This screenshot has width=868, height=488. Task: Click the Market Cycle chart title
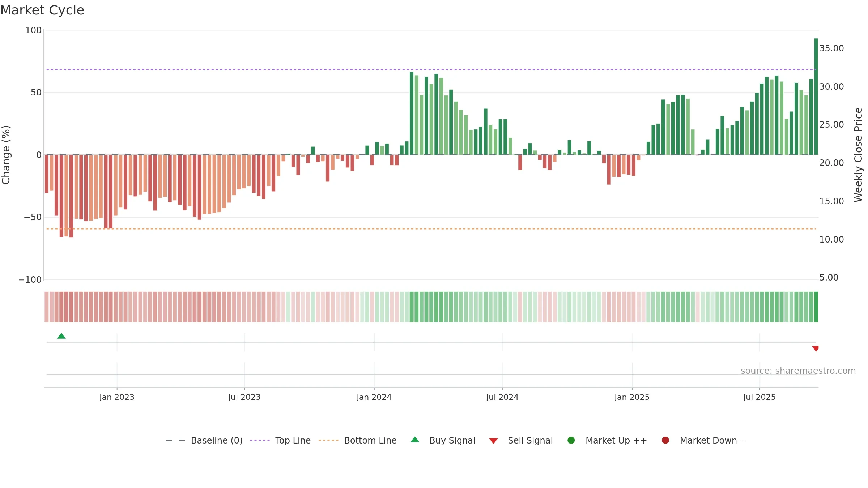(42, 10)
